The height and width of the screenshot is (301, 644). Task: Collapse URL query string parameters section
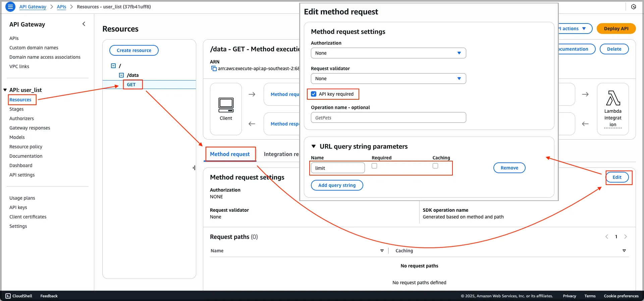tap(314, 146)
